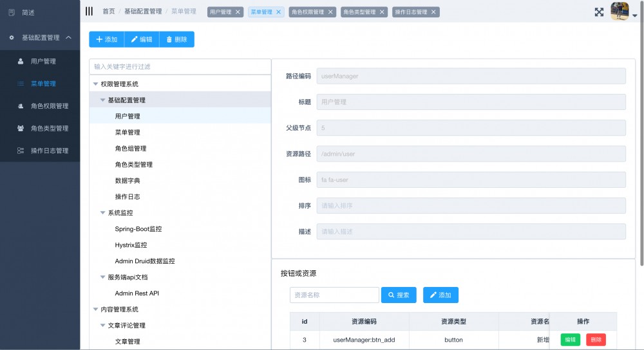Go to 首页 breadcrumb link
644x350 pixels.
click(109, 12)
